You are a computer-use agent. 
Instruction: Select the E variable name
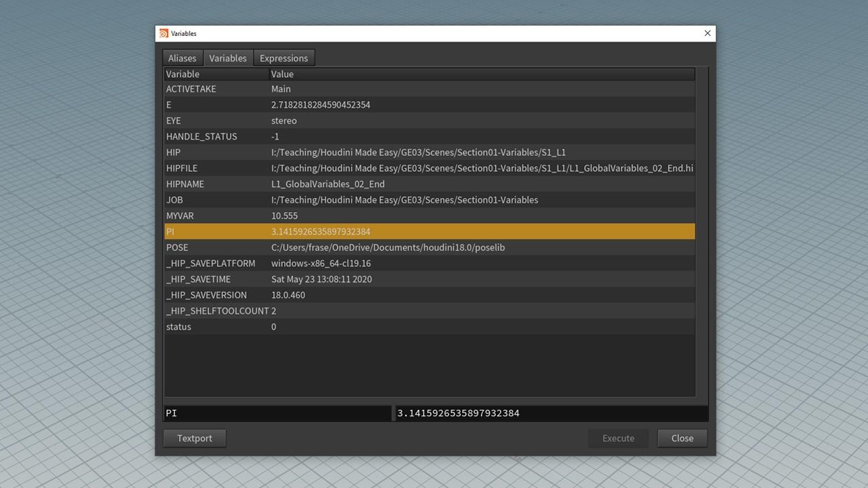pyautogui.click(x=169, y=105)
